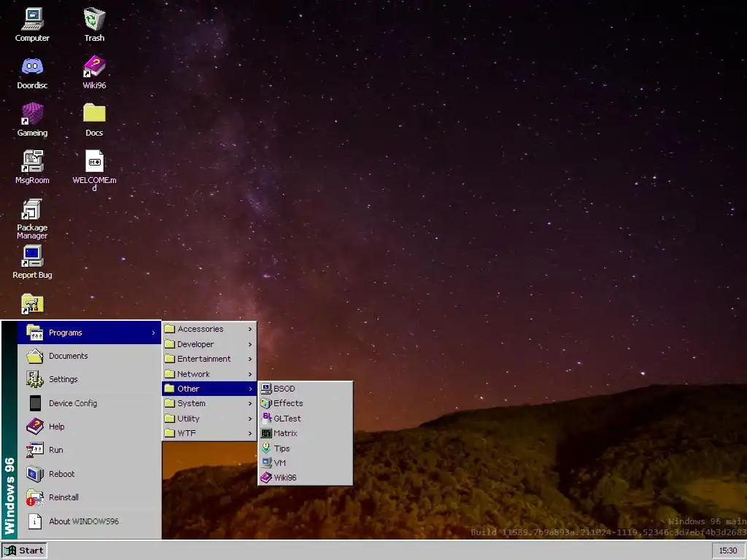
Task: Open Documents from the Start menu
Action: pyautogui.click(x=89, y=356)
